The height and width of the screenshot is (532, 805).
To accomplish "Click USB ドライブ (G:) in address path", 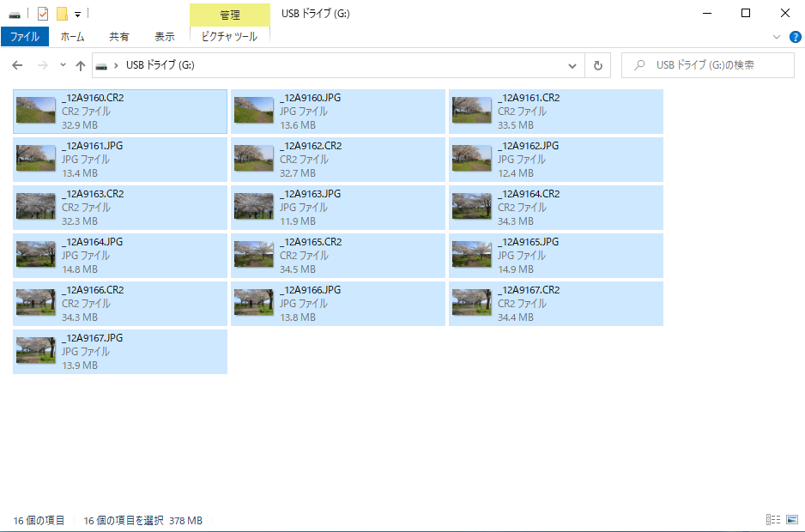I will coord(160,65).
